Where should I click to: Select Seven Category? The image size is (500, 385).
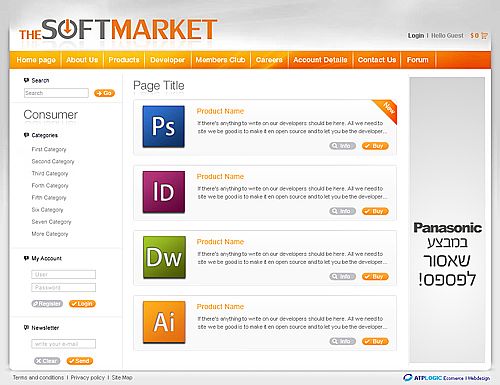click(51, 222)
